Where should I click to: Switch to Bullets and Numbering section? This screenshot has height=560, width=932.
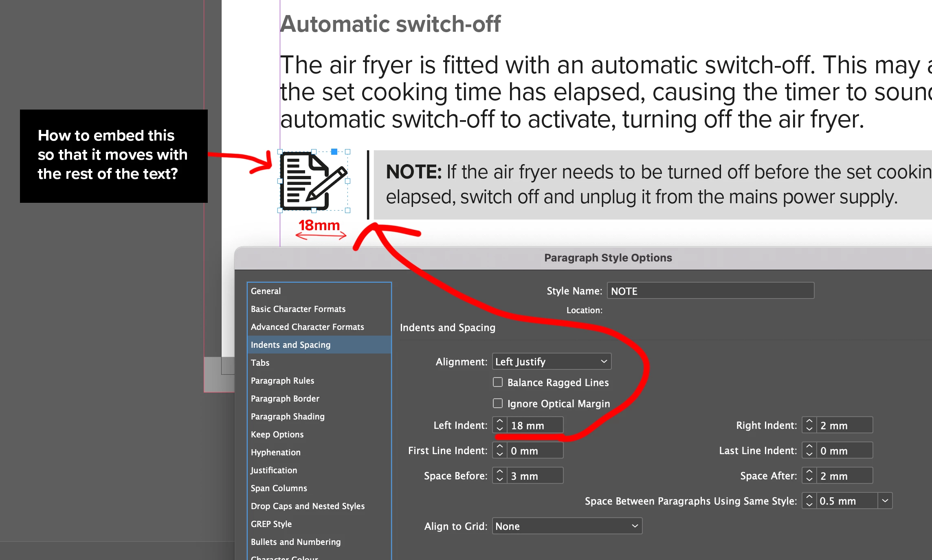[296, 542]
